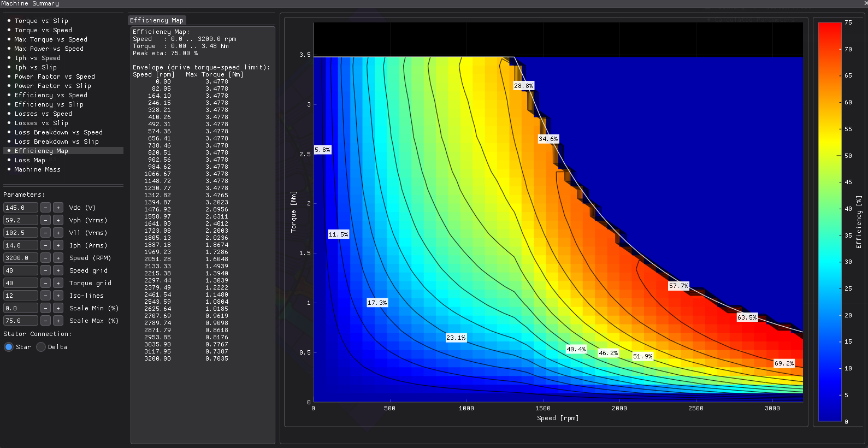The image size is (868, 448).
Task: Select Efficiency Map in sidebar list
Action: pyautogui.click(x=63, y=151)
